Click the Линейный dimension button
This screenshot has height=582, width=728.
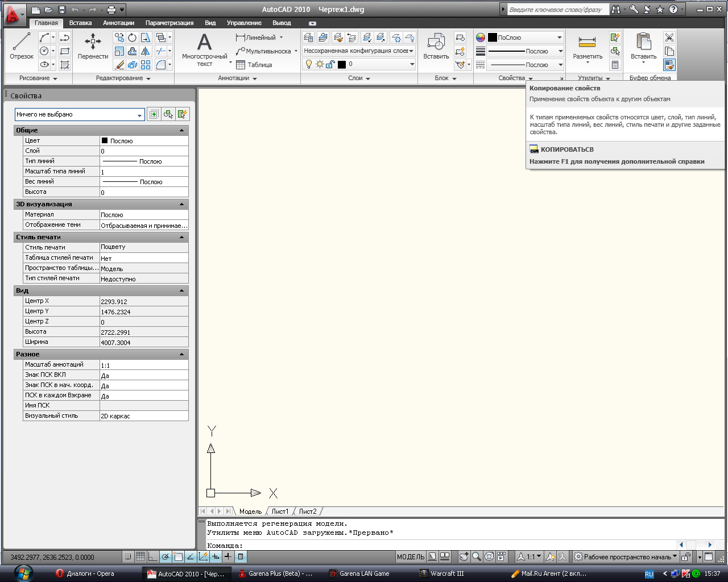255,38
